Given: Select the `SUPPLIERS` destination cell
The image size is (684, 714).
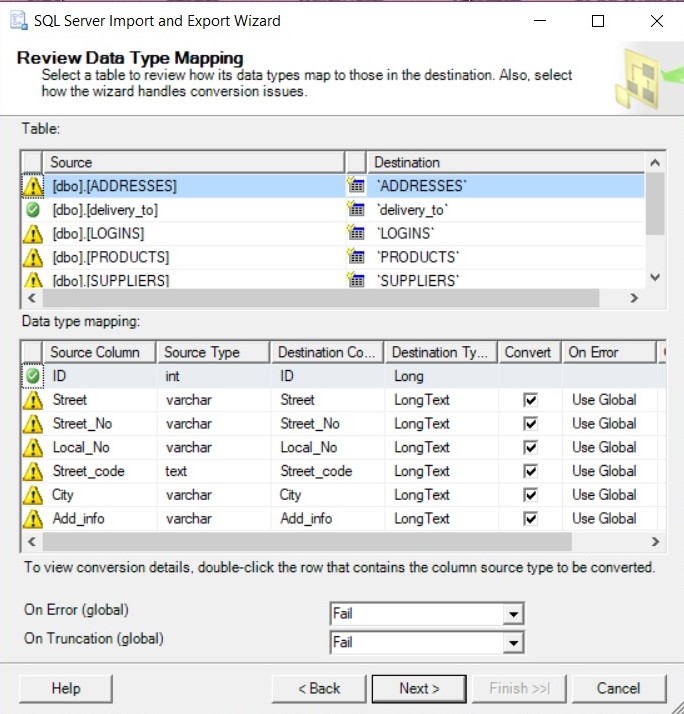Looking at the screenshot, I should pos(506,280).
